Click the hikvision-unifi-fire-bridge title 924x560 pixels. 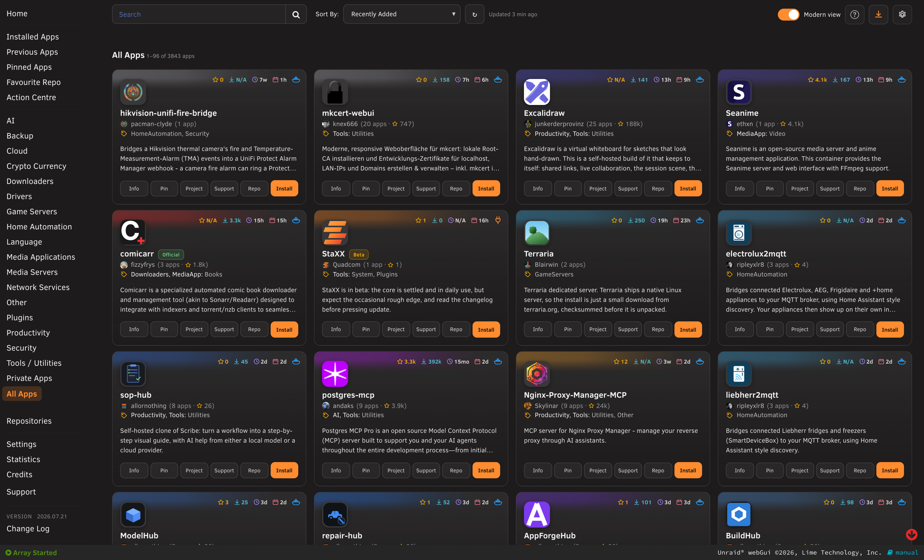(168, 113)
